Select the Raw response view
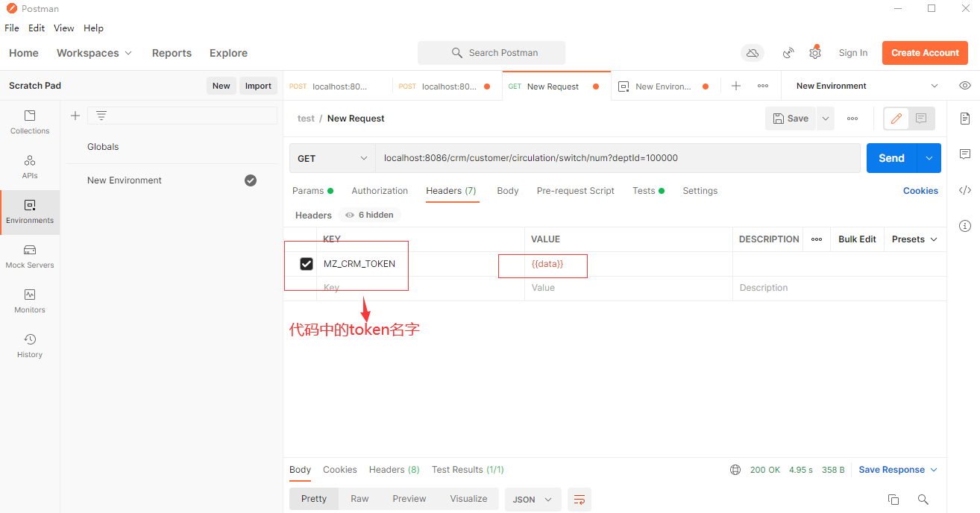The height and width of the screenshot is (513, 980). (359, 499)
